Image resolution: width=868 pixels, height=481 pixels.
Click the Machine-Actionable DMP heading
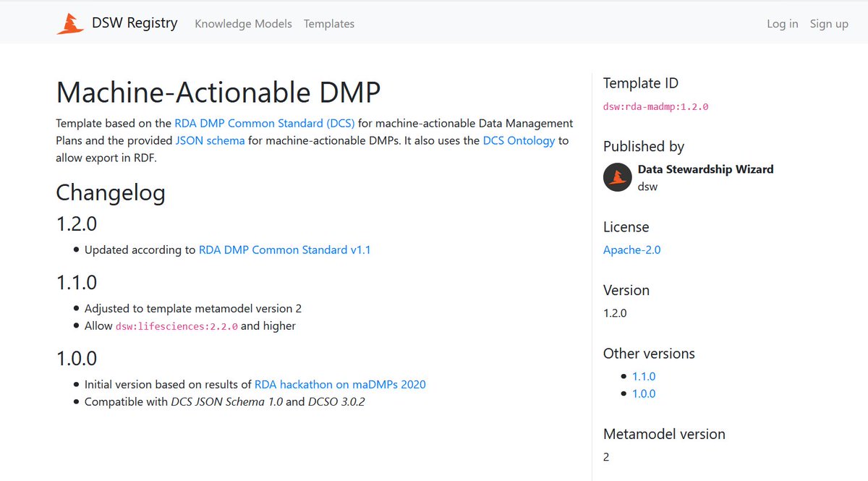click(218, 92)
